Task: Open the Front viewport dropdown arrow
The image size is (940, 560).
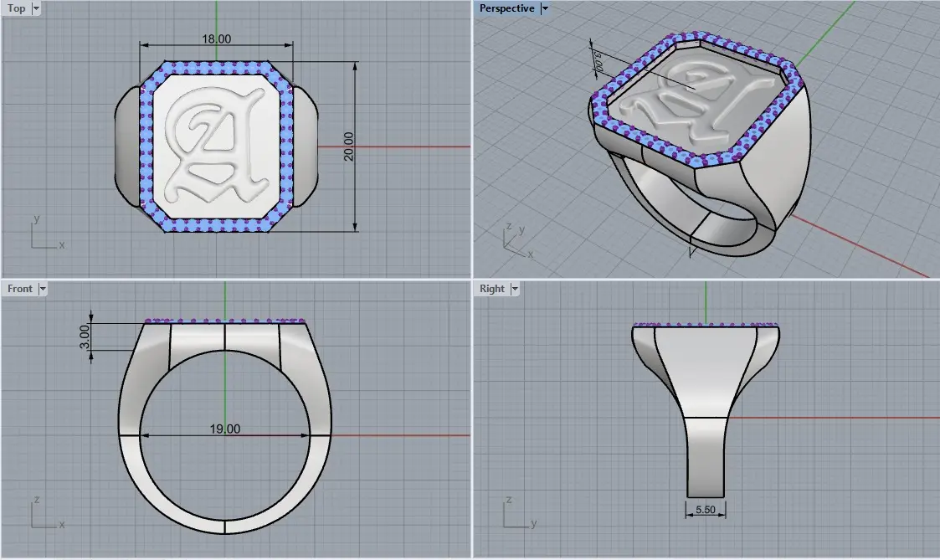Action: point(43,289)
